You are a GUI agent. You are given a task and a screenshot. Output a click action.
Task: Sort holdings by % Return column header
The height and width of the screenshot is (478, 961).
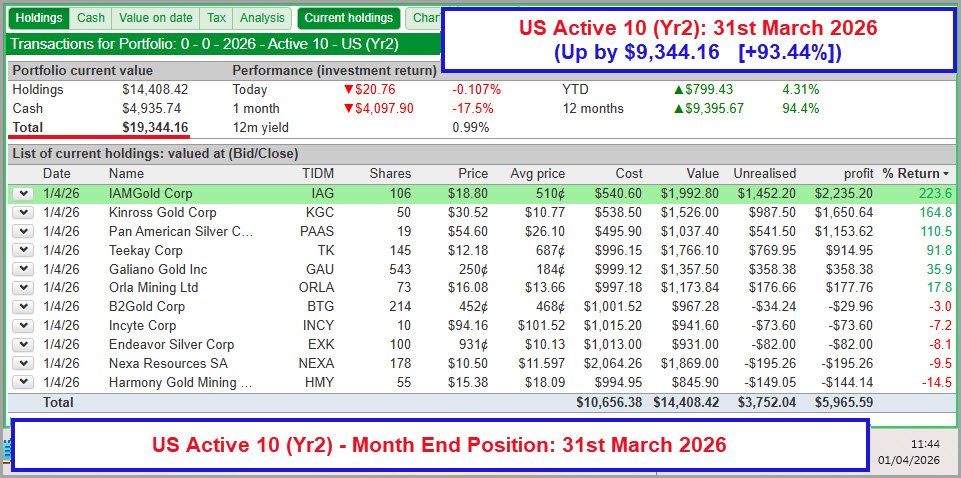915,174
